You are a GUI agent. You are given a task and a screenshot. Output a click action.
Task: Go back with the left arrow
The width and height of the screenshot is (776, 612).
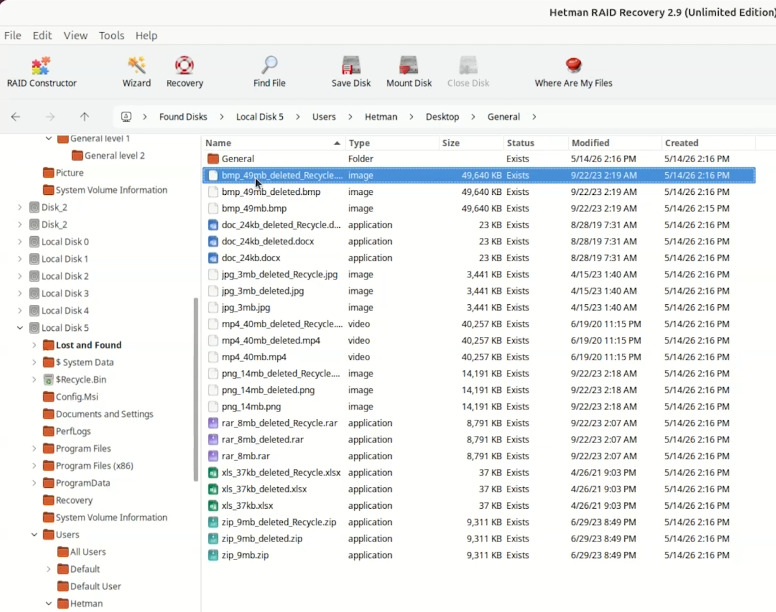click(16, 117)
